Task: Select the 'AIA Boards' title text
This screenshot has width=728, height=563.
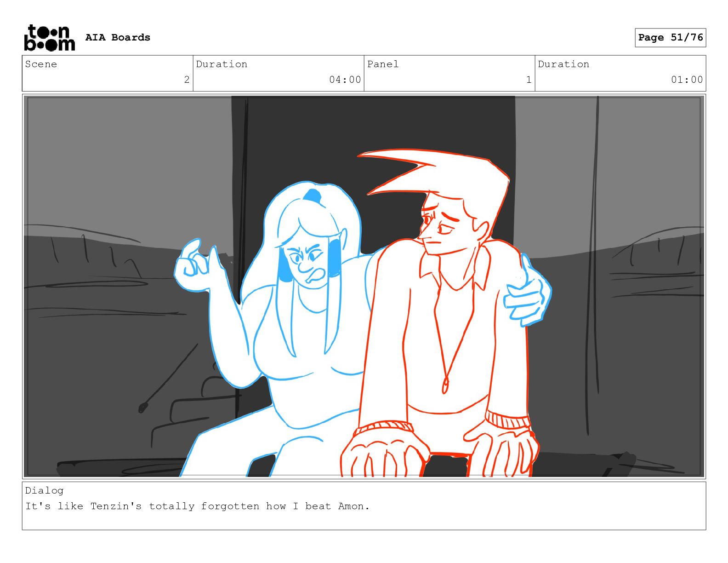Action: point(118,37)
